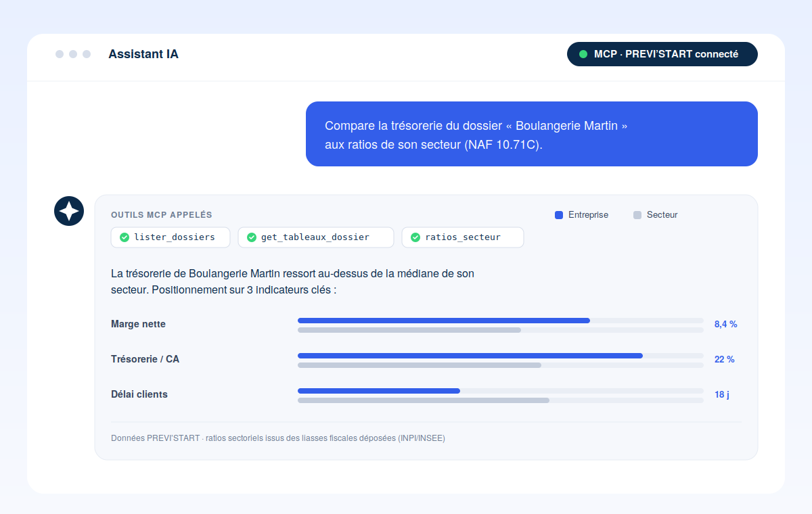Click the Secteur legend label
The height and width of the screenshot is (514, 812).
click(x=662, y=215)
